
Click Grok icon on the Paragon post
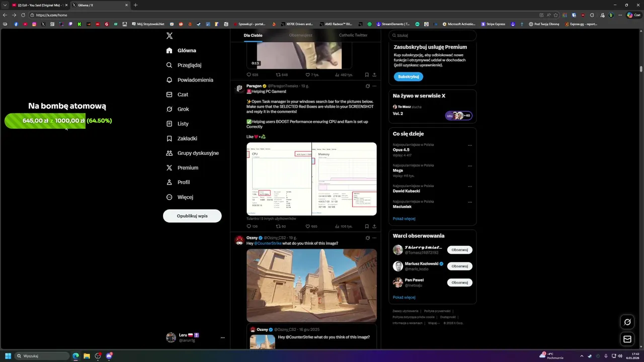point(367,86)
